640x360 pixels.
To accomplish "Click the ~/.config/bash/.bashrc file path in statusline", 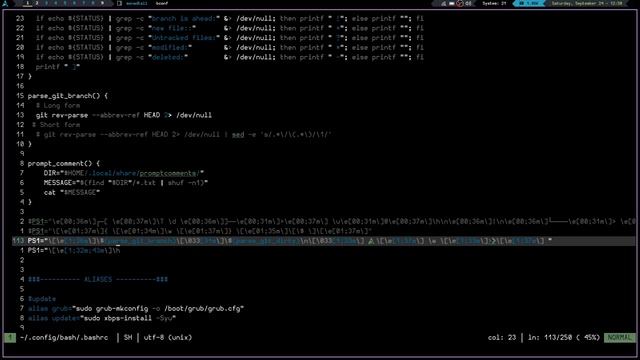I will [x=64, y=338].
